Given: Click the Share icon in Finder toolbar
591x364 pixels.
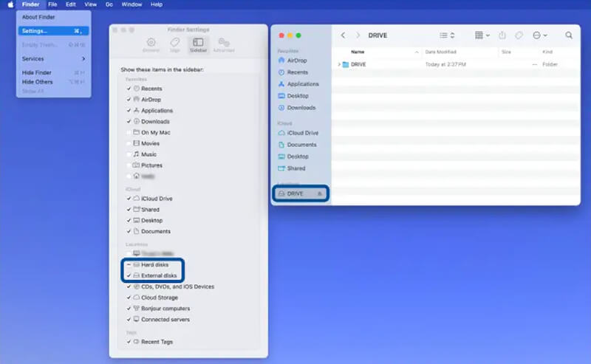Looking at the screenshot, I should pos(502,35).
